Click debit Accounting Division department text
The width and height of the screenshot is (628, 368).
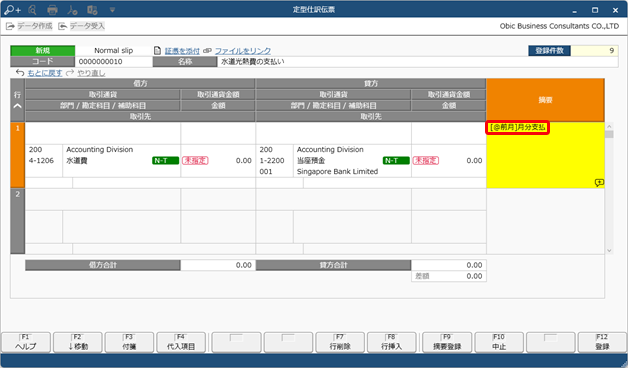pos(99,149)
